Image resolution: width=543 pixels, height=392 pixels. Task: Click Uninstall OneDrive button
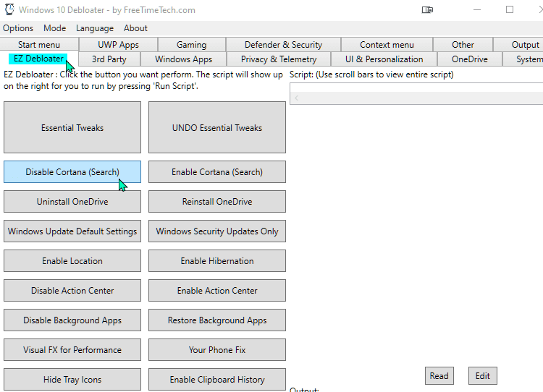[x=72, y=201]
